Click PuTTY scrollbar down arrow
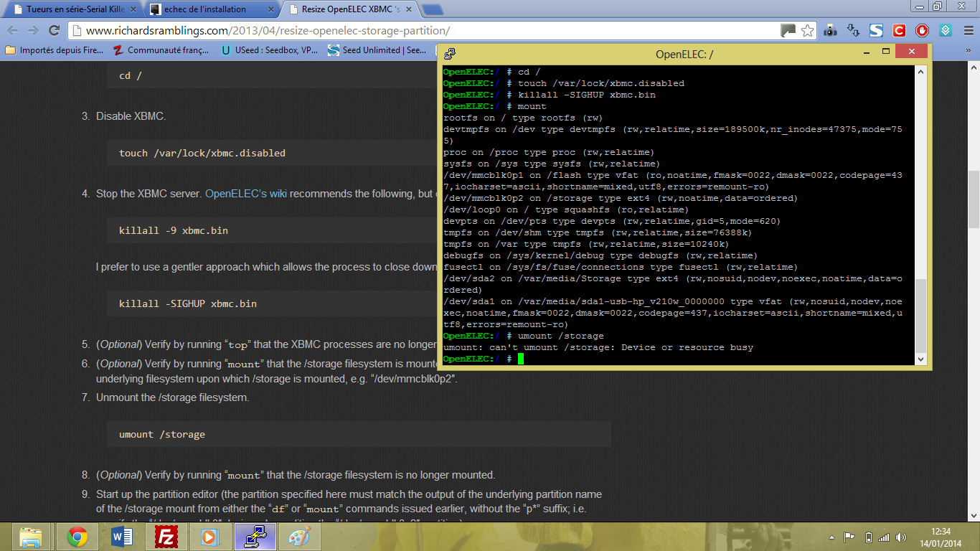The height and width of the screenshot is (551, 980). 921,359
